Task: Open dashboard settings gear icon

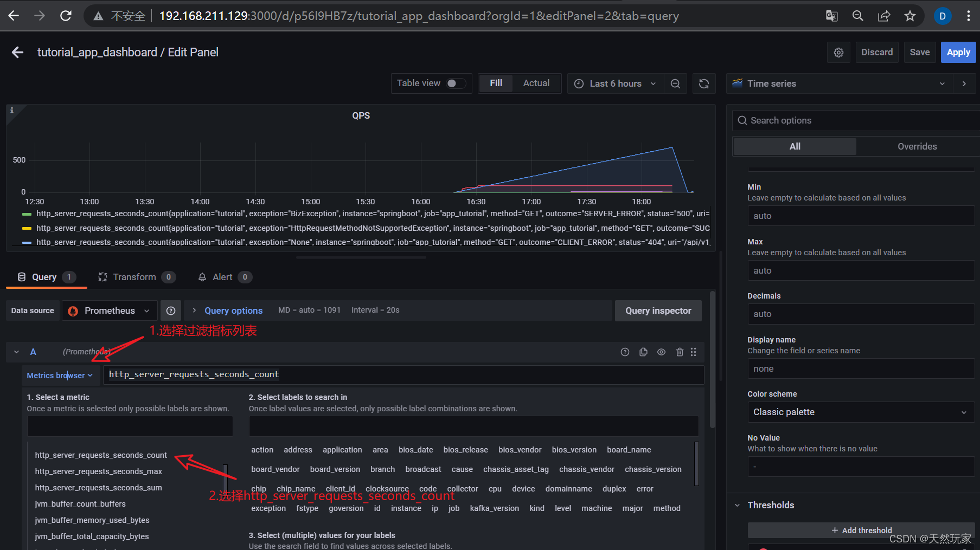Action: tap(838, 53)
